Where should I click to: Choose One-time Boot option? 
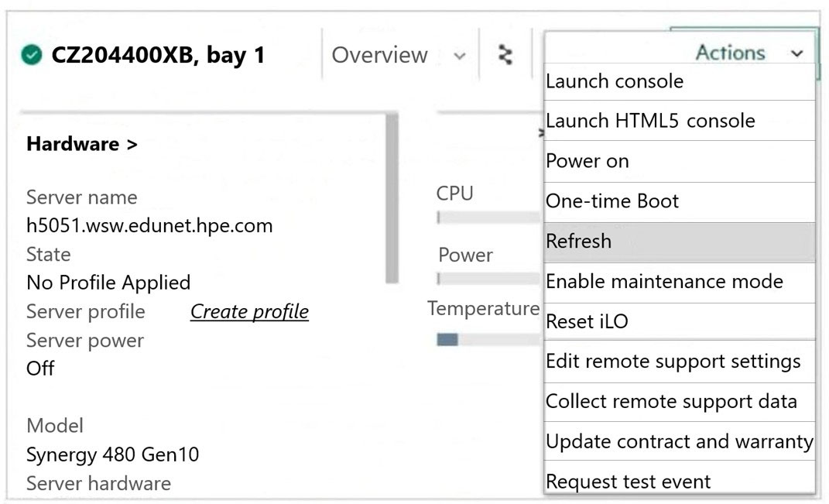click(680, 201)
